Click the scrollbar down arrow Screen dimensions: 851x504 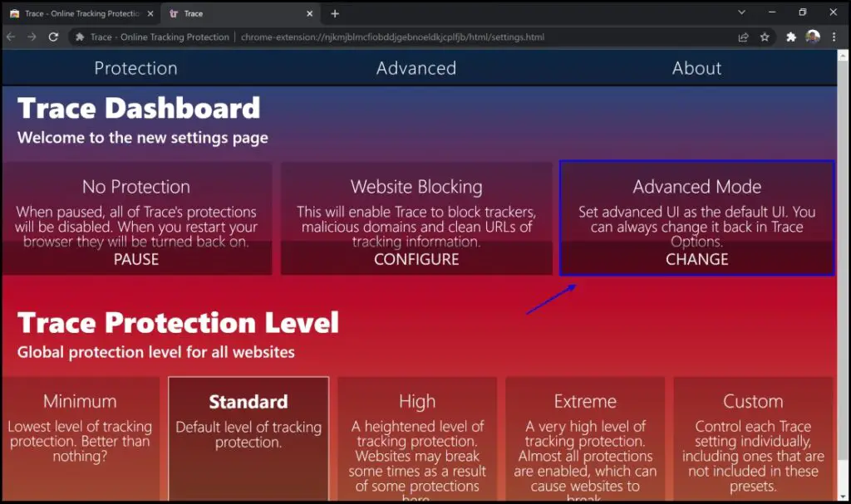pyautogui.click(x=843, y=497)
